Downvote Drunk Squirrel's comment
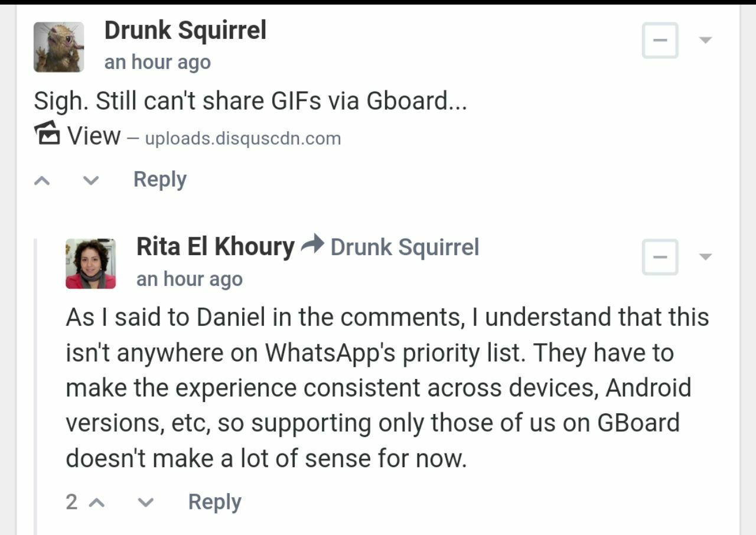Image resolution: width=756 pixels, height=535 pixels. (90, 180)
